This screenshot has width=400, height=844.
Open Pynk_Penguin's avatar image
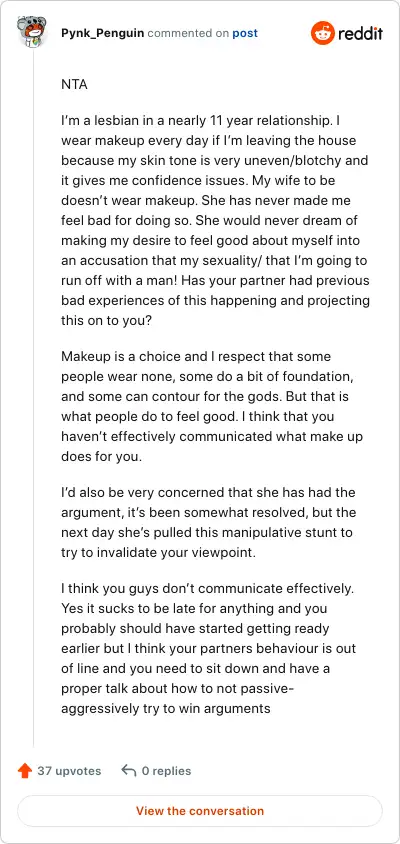[x=32, y=32]
